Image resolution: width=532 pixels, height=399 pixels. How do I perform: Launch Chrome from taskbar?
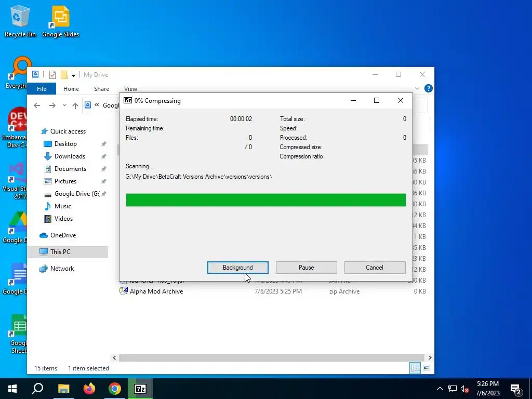point(115,389)
